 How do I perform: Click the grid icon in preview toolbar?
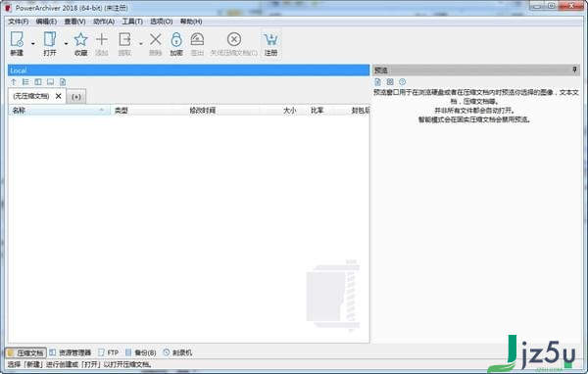(390, 81)
